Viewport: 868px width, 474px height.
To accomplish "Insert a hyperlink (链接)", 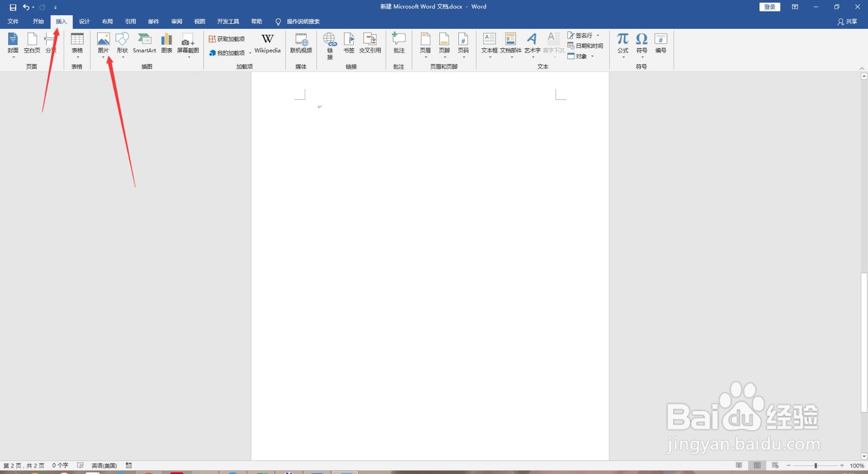I will point(330,46).
